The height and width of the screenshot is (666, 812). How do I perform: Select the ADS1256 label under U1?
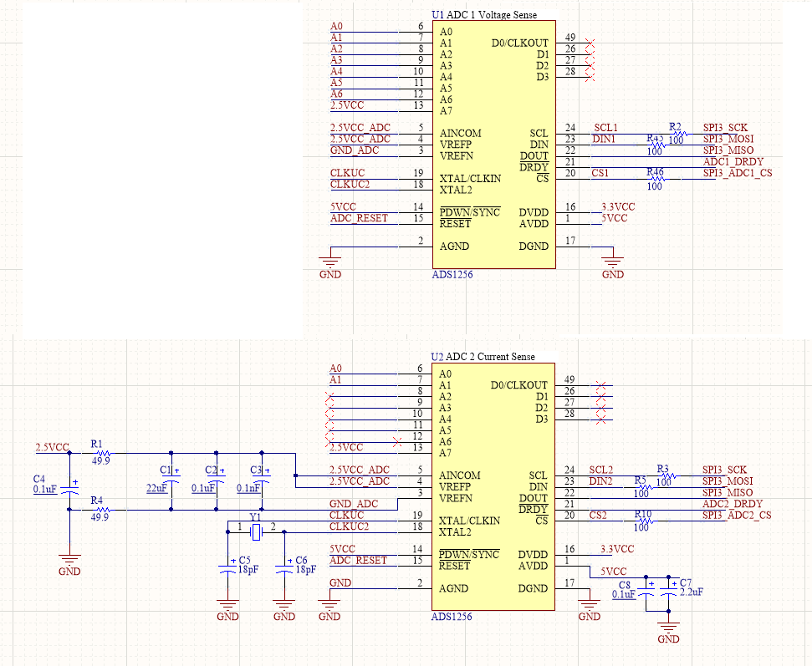point(452,274)
